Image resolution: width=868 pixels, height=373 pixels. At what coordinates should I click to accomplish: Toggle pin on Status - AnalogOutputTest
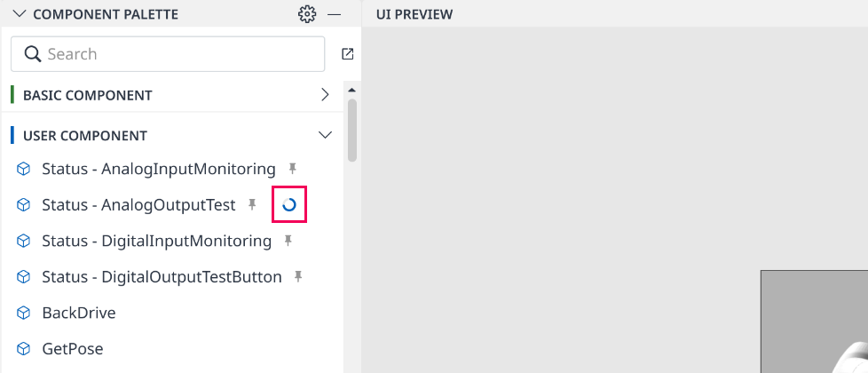(x=252, y=204)
